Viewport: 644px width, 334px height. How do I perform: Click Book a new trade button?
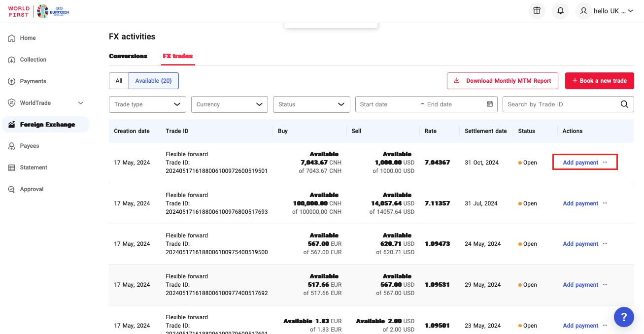(599, 80)
